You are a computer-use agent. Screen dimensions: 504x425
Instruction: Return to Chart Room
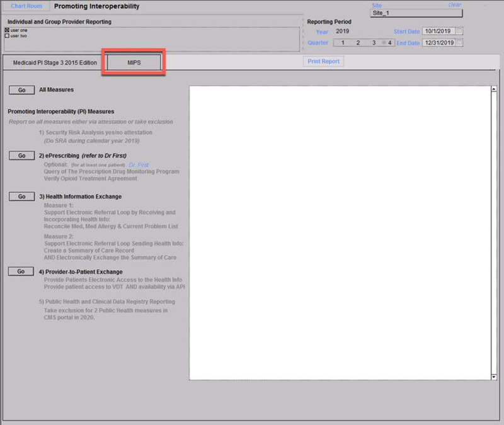(26, 6)
